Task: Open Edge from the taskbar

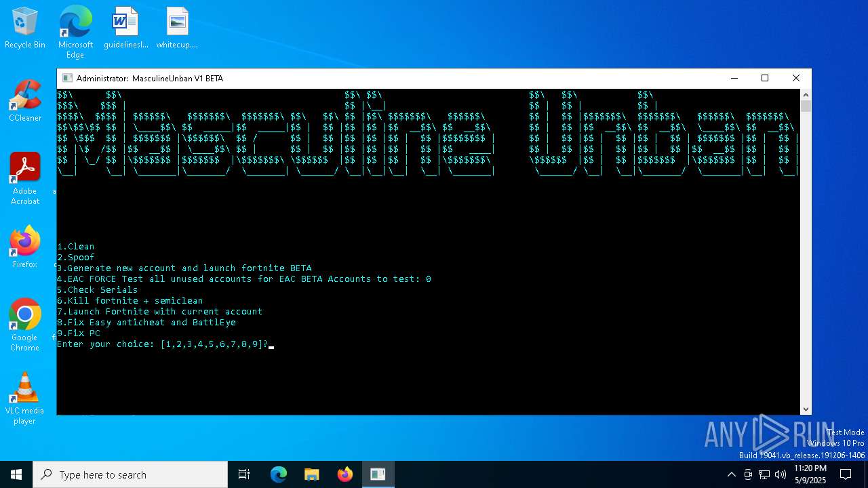Action: [x=279, y=474]
